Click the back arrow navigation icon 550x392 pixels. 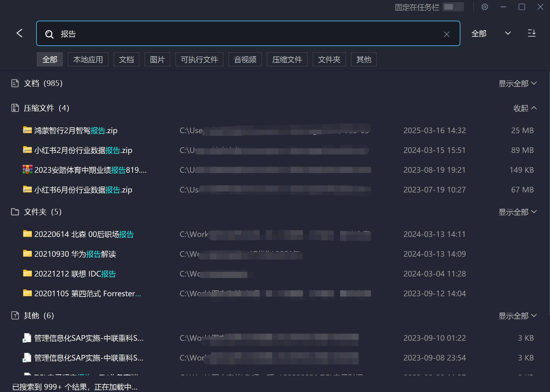pos(19,33)
